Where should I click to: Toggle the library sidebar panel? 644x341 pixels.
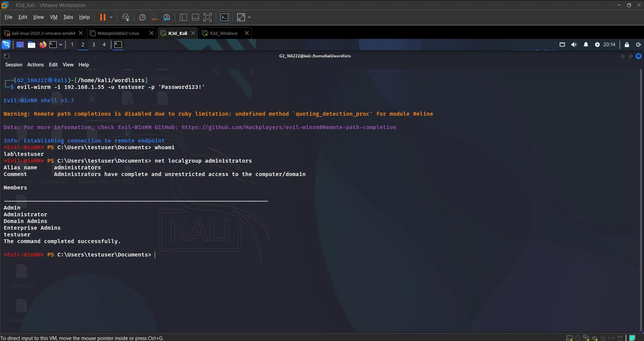[x=183, y=17]
